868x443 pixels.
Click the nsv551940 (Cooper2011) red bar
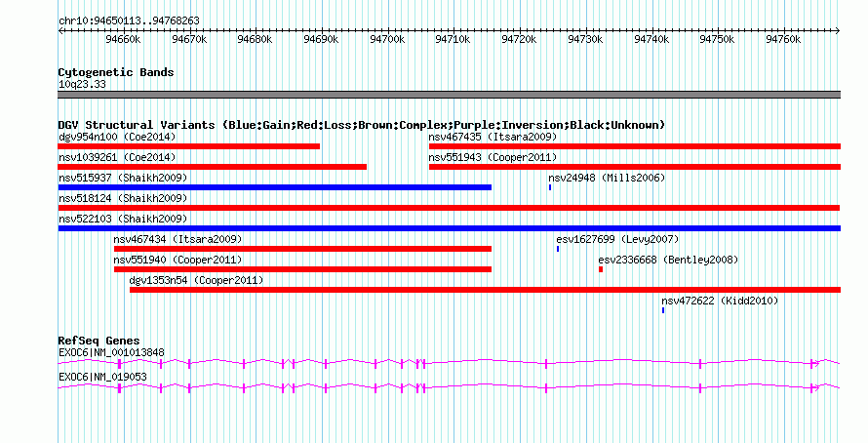(302, 269)
